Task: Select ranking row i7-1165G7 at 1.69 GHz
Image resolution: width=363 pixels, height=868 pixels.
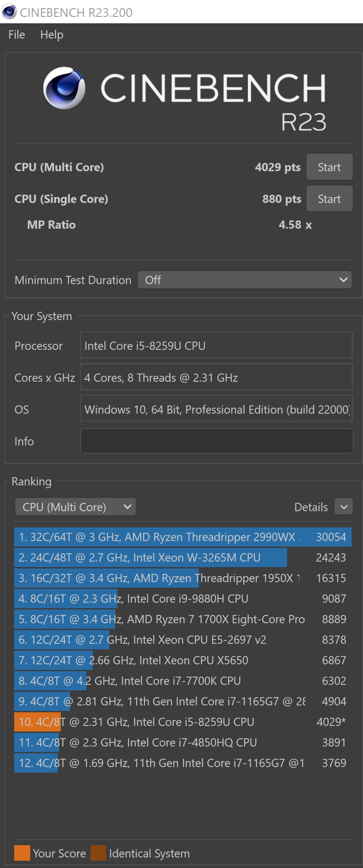Action: (x=183, y=763)
